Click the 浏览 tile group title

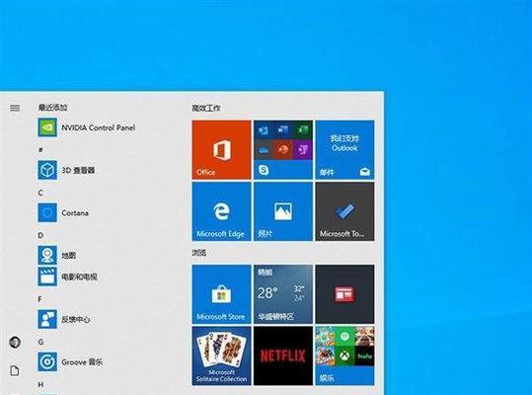(199, 253)
